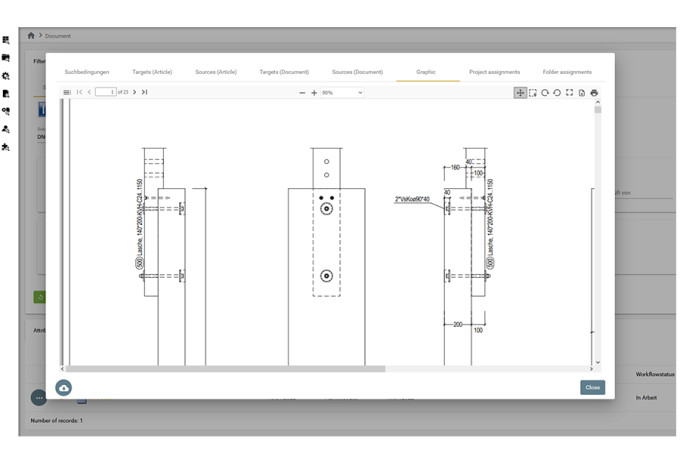Print the document with printer icon
Screen dimensions: 680x453
[x=594, y=93]
